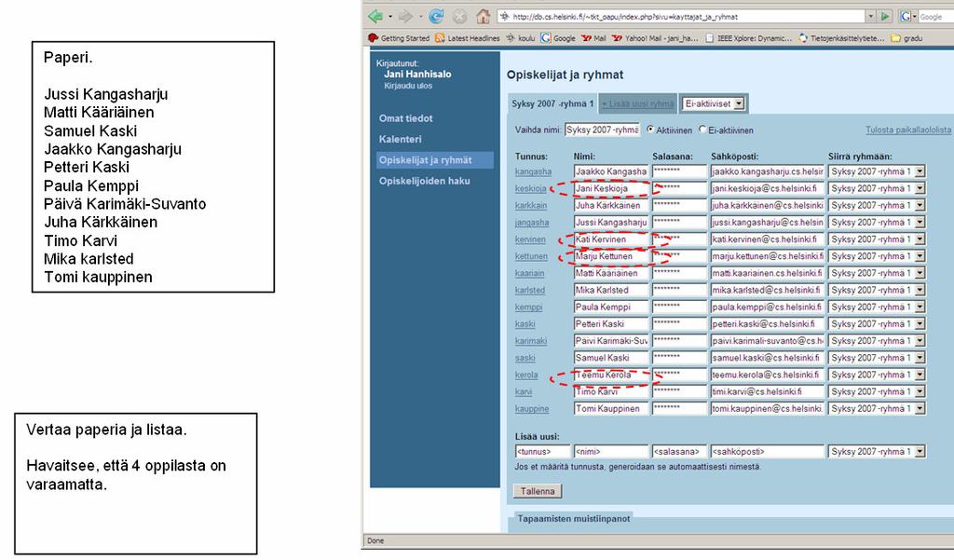Click the Tapaamisten muistiinpanot section header
The width and height of the screenshot is (954, 560).
tap(574, 519)
